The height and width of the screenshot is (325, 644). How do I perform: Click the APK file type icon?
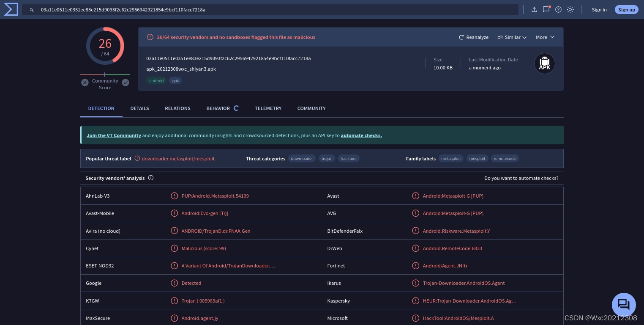point(545,63)
